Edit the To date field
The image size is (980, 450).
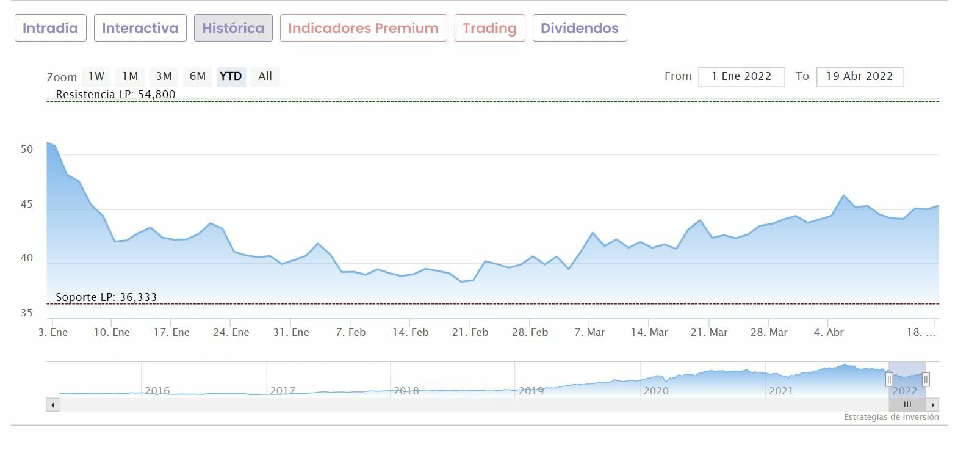pos(859,77)
